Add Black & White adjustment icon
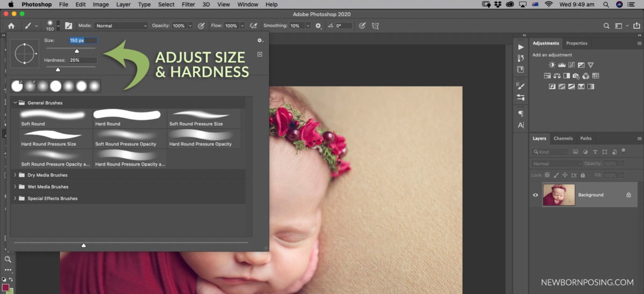Viewport: 644px width, 294px height. pyautogui.click(x=566, y=76)
